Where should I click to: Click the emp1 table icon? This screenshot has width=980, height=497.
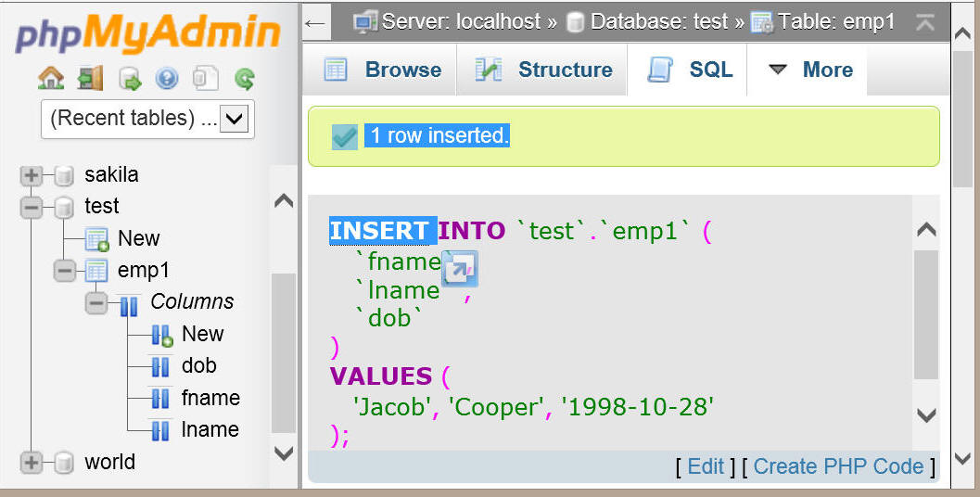pos(95,271)
